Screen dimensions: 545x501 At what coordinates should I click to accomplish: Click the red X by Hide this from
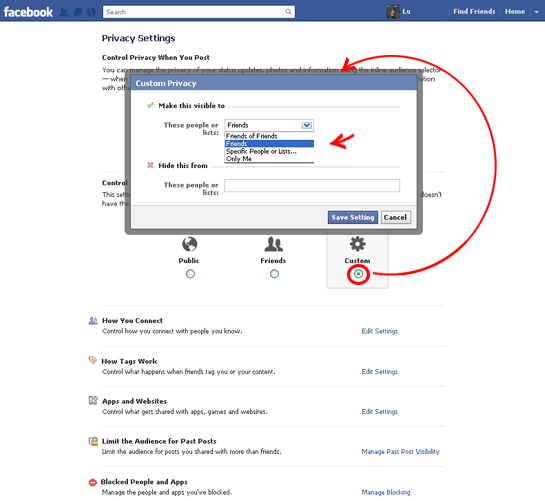pos(150,165)
